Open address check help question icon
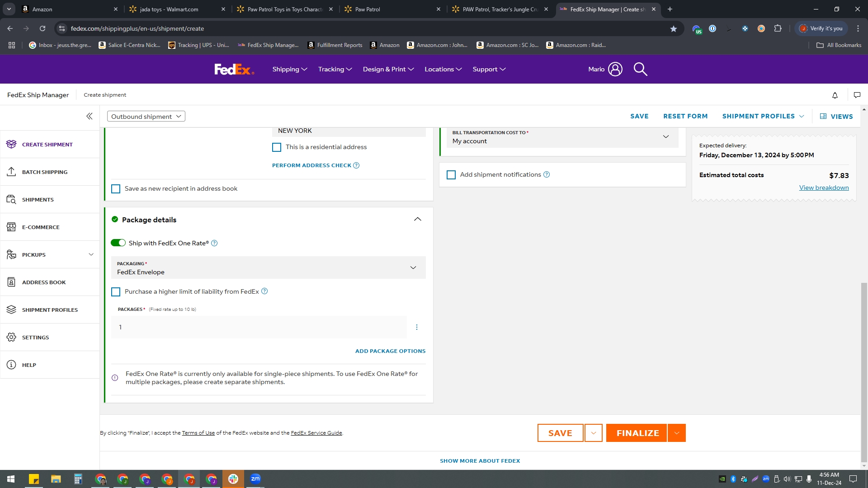The height and width of the screenshot is (488, 868). point(356,165)
